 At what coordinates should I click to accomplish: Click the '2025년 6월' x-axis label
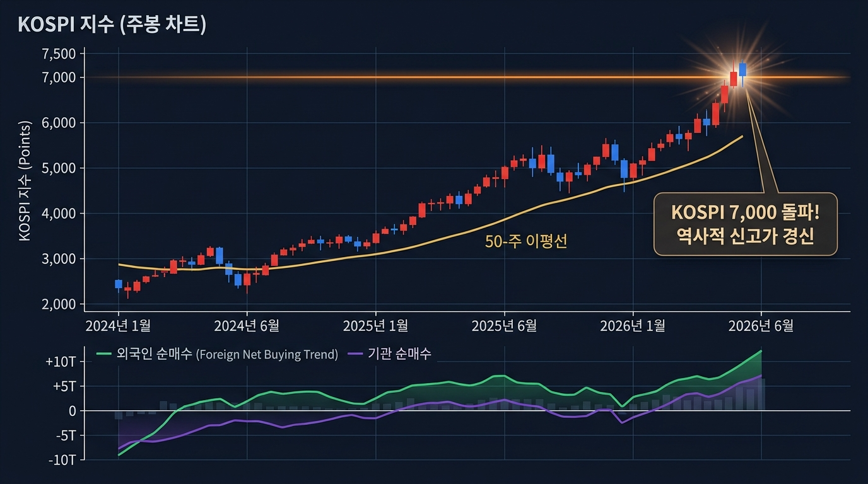(504, 326)
